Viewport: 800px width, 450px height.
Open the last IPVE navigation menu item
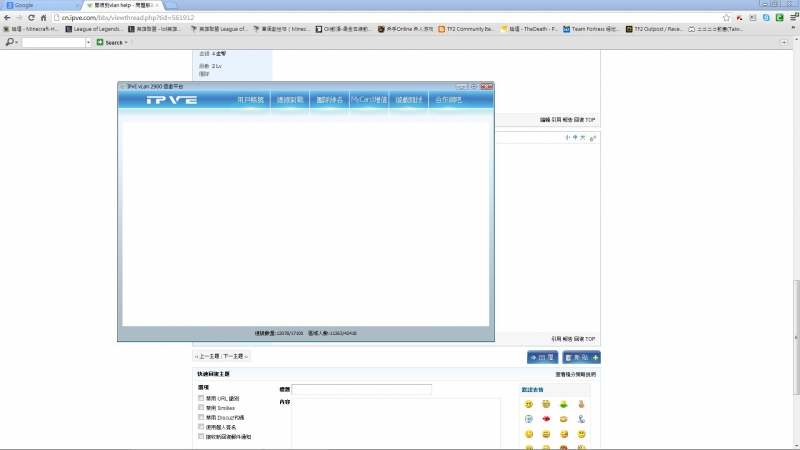(448, 100)
